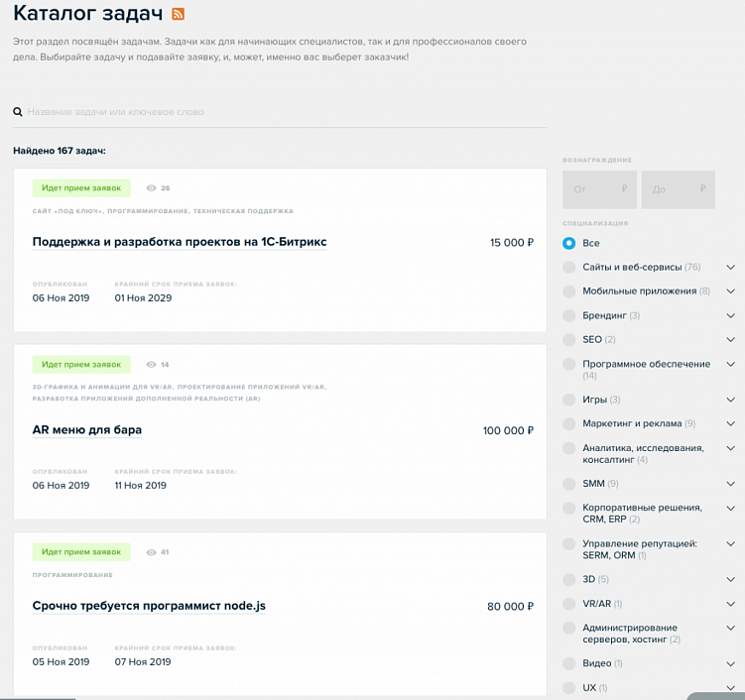Open the "AR меню для бара" task
Screen dimensions: 745x700
pos(87,430)
